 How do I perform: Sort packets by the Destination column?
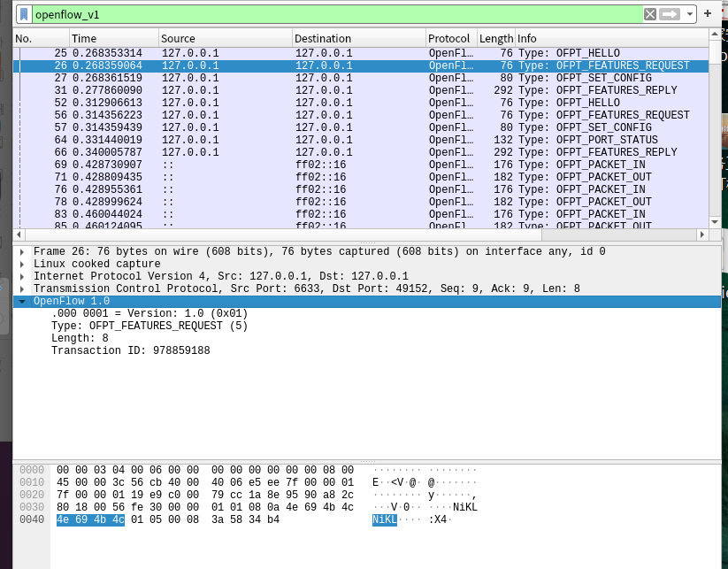359,39
